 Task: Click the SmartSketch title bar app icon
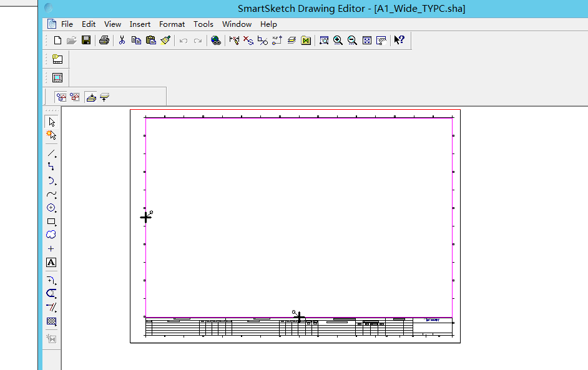[48, 8]
